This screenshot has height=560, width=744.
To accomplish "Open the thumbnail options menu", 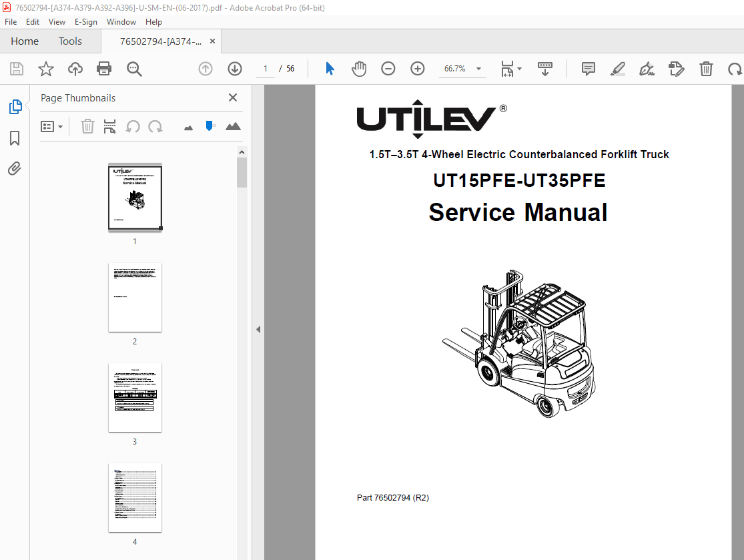I will click(52, 126).
